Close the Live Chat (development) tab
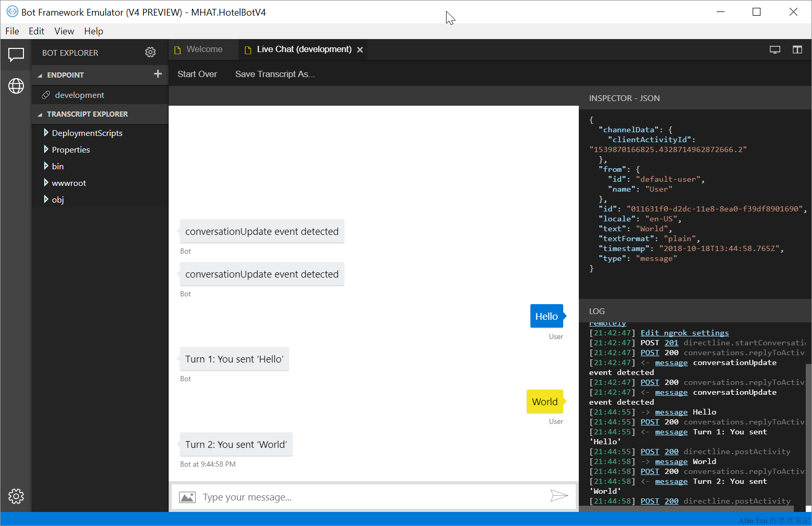The height and width of the screenshot is (526, 812). [x=360, y=49]
